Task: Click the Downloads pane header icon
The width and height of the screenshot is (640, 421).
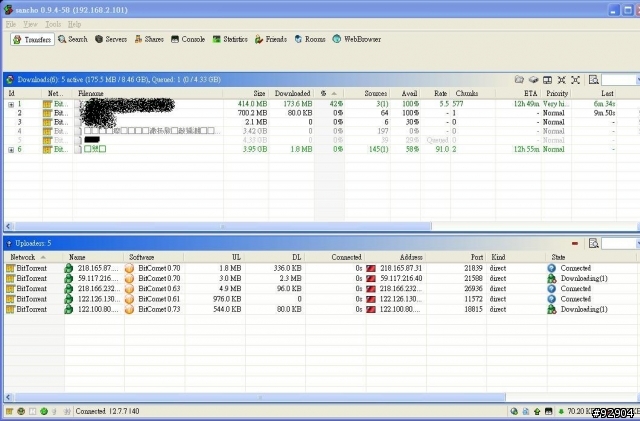Action: 10,80
